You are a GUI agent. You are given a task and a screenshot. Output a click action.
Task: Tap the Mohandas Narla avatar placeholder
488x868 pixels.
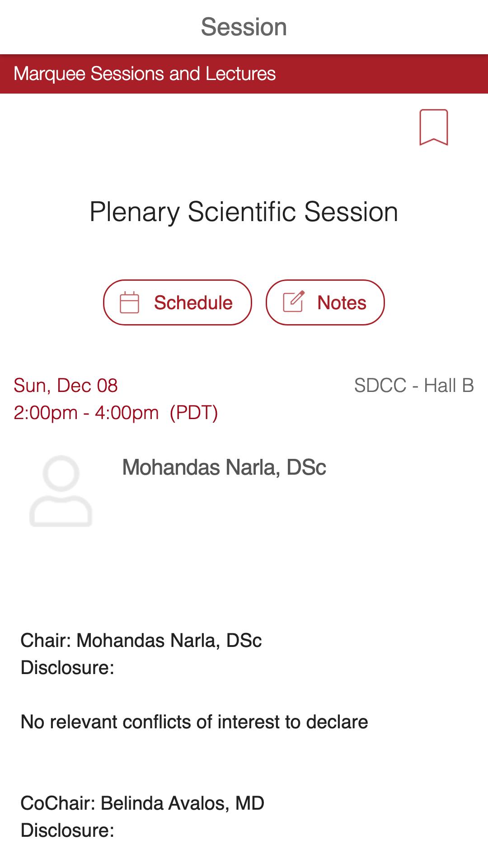[61, 491]
